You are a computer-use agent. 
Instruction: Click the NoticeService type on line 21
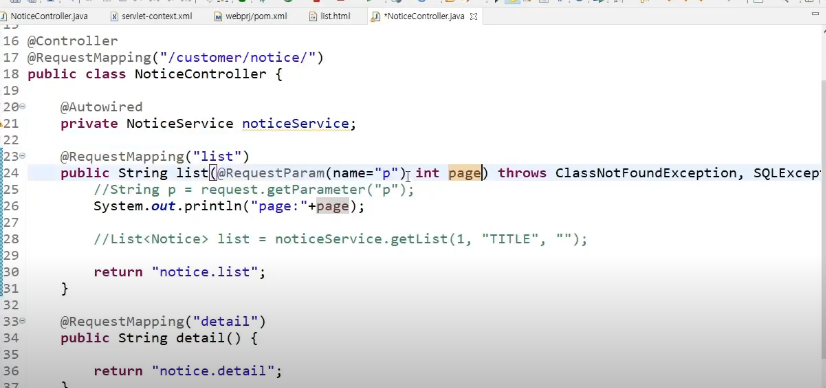tap(180, 124)
